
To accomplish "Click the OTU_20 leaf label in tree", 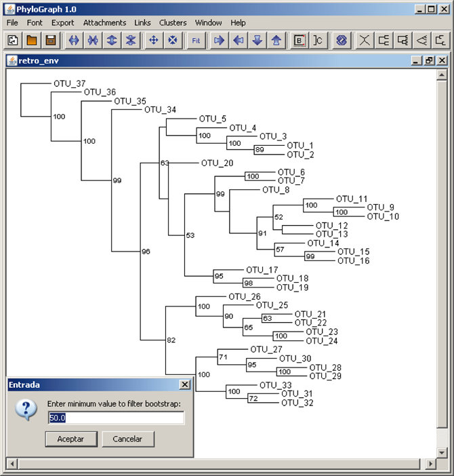I will (x=217, y=163).
